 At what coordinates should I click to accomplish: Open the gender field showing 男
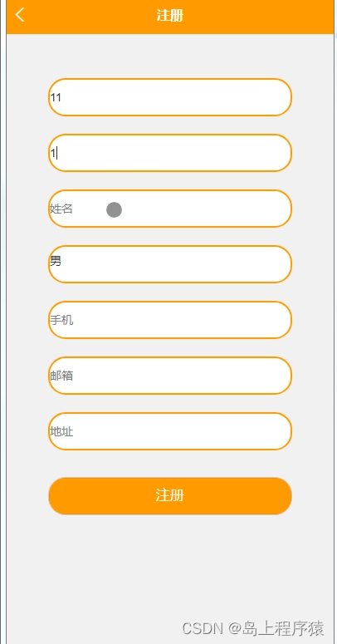click(x=170, y=264)
